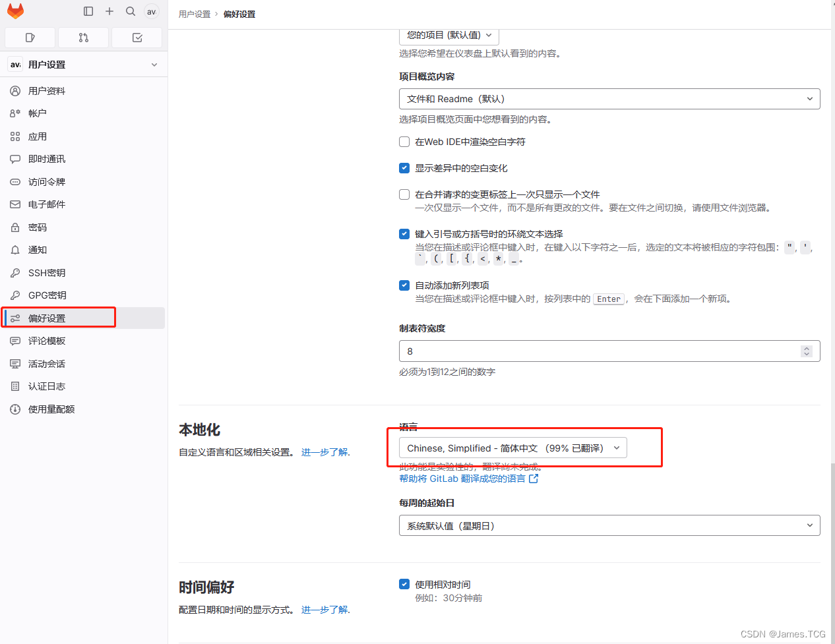Click the to-do list checkmark icon
Screen dimensions: 835x644
click(137, 38)
